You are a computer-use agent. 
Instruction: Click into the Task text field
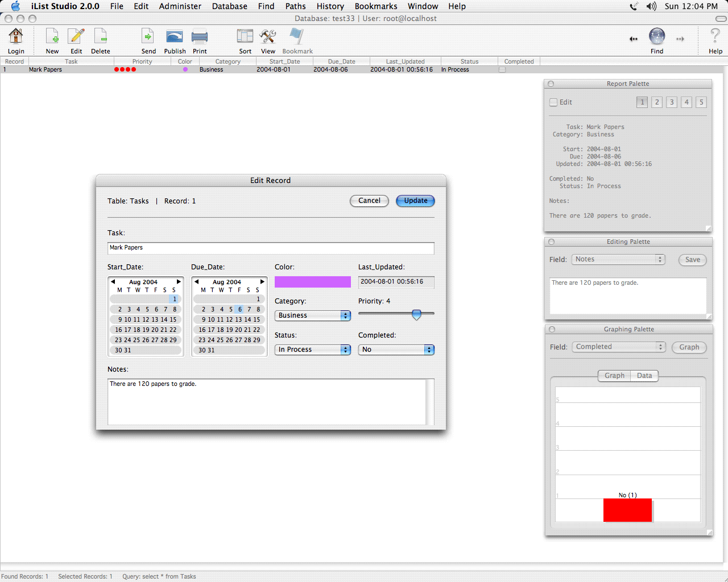[x=271, y=248]
